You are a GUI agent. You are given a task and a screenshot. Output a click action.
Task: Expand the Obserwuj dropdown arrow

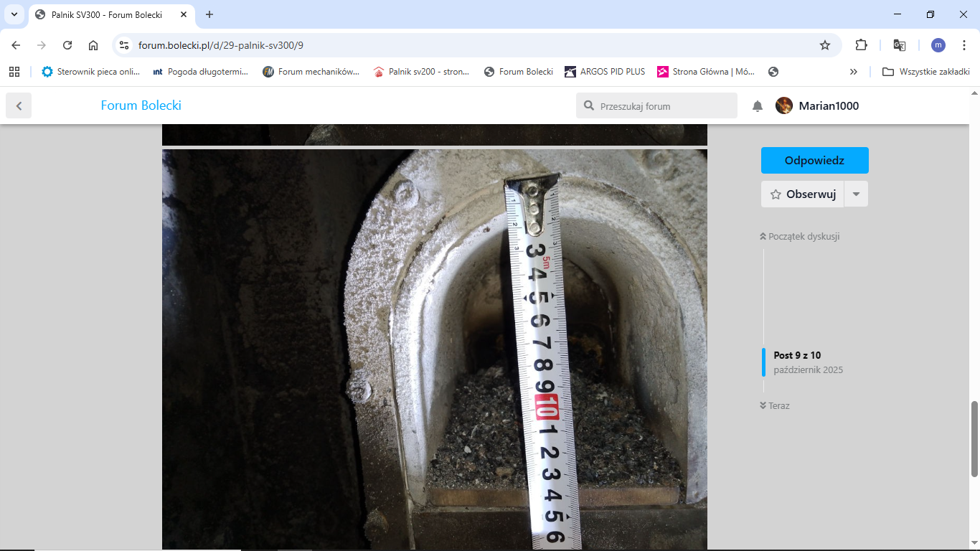tap(856, 194)
